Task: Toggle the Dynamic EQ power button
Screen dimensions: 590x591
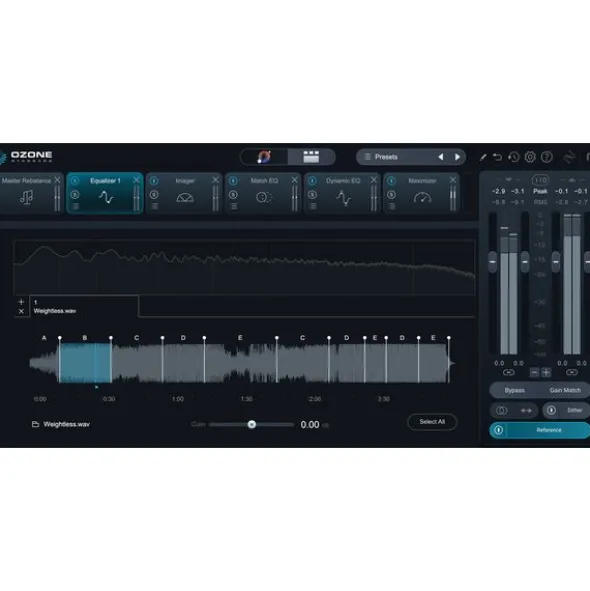Action: coord(312,181)
